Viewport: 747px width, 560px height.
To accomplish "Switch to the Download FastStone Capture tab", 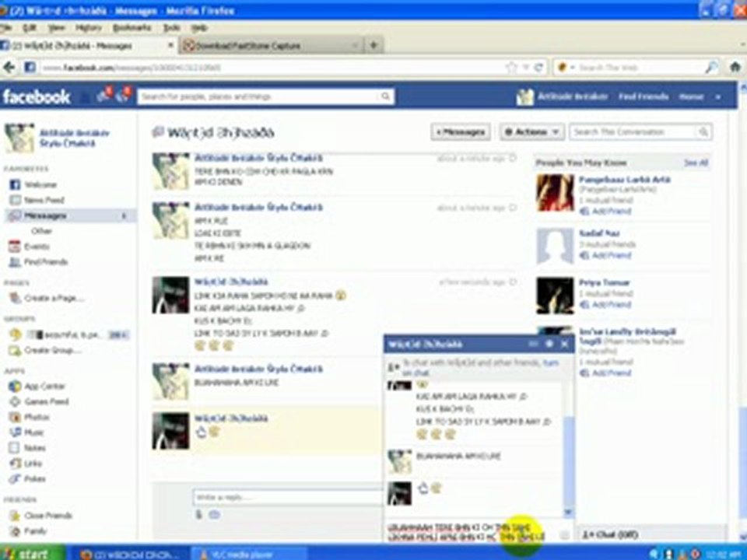I will point(271,46).
